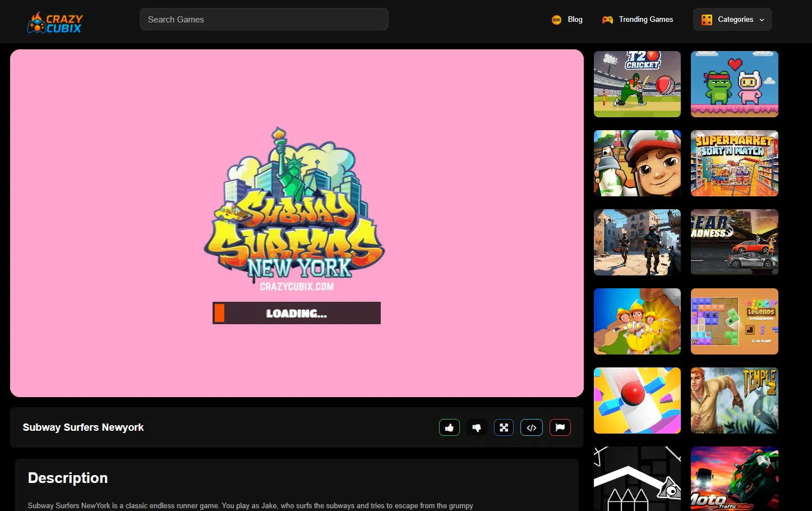Click the Categories grid icon
The height and width of the screenshot is (511, 812).
coord(707,20)
